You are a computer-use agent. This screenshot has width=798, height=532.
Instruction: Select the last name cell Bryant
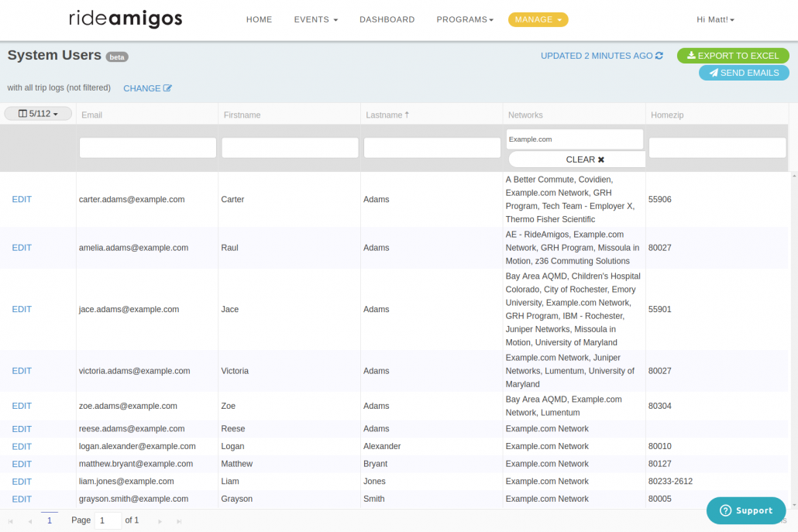375,464
